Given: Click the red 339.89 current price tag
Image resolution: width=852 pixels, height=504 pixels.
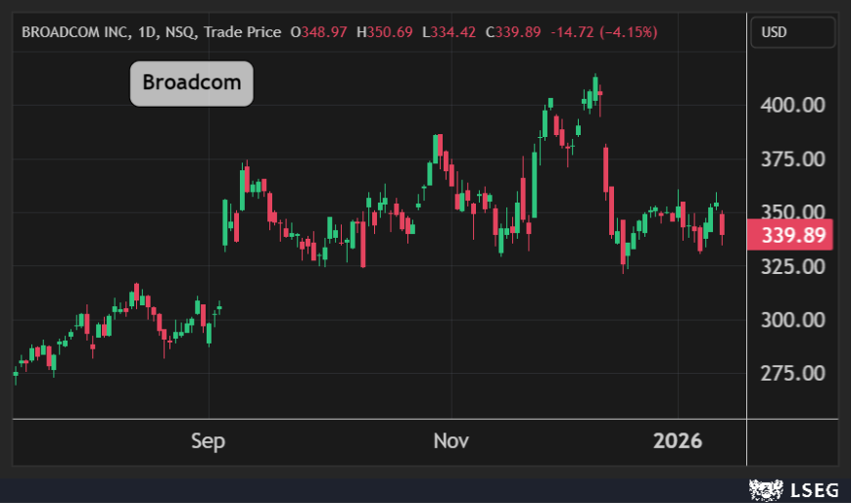Looking at the screenshot, I should point(790,235).
